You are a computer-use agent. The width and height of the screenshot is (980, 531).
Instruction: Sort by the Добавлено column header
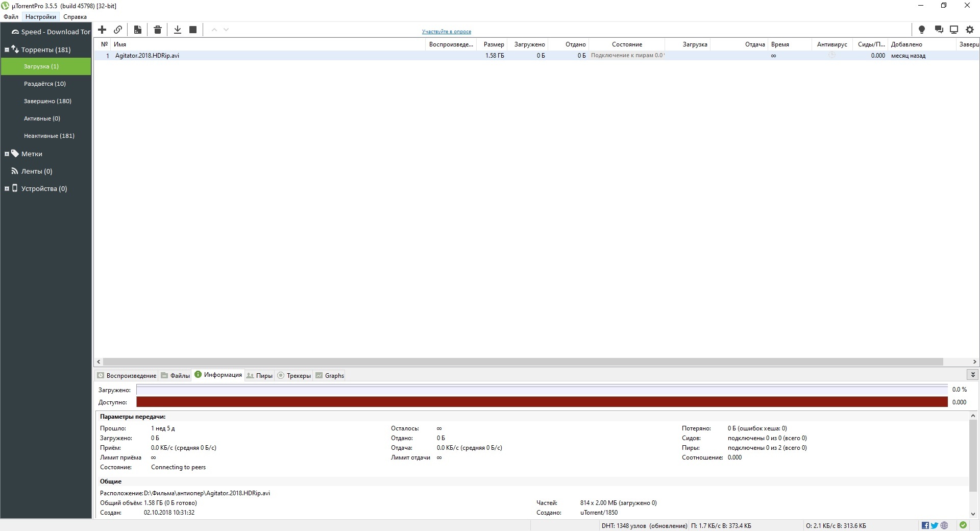pos(922,44)
